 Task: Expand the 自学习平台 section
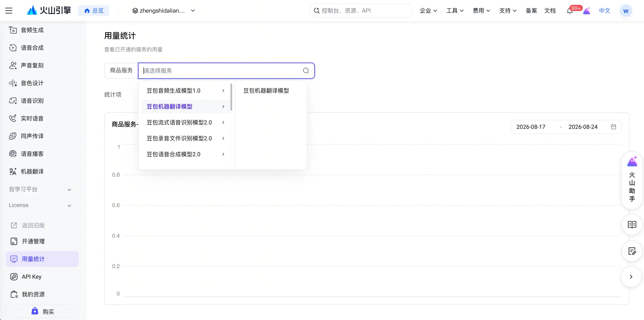[40, 189]
